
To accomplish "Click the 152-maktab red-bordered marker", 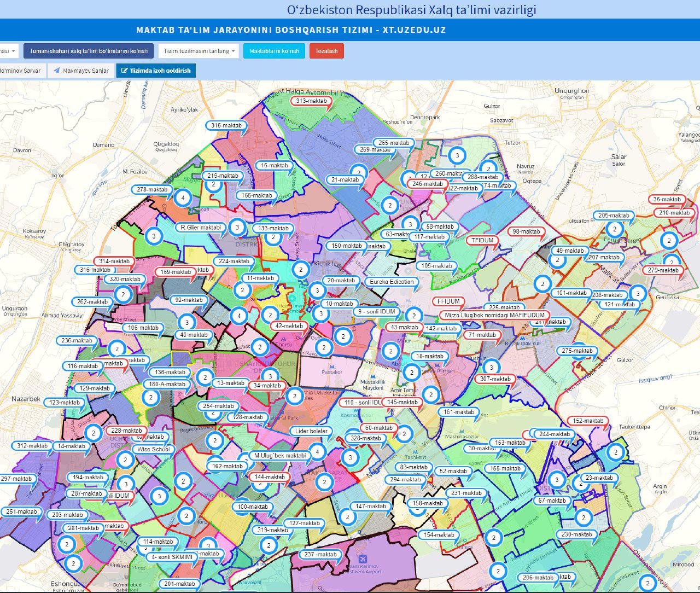I will tap(588, 421).
